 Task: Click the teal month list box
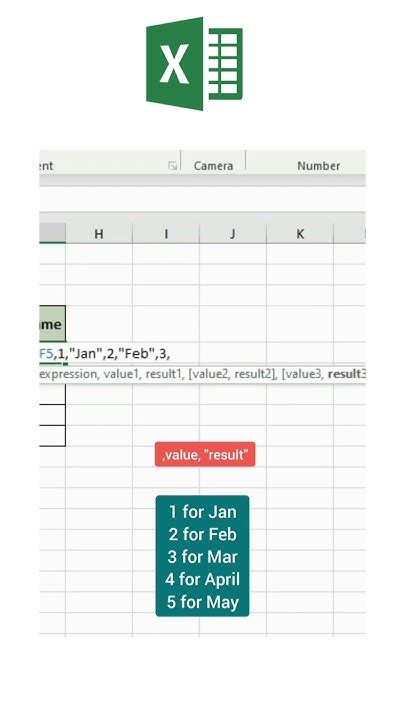[202, 556]
